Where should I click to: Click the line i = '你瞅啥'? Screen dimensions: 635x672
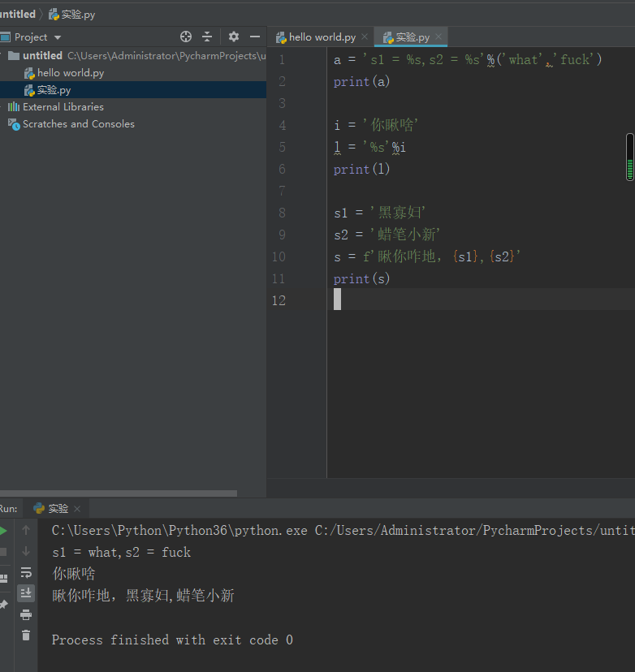tap(376, 125)
